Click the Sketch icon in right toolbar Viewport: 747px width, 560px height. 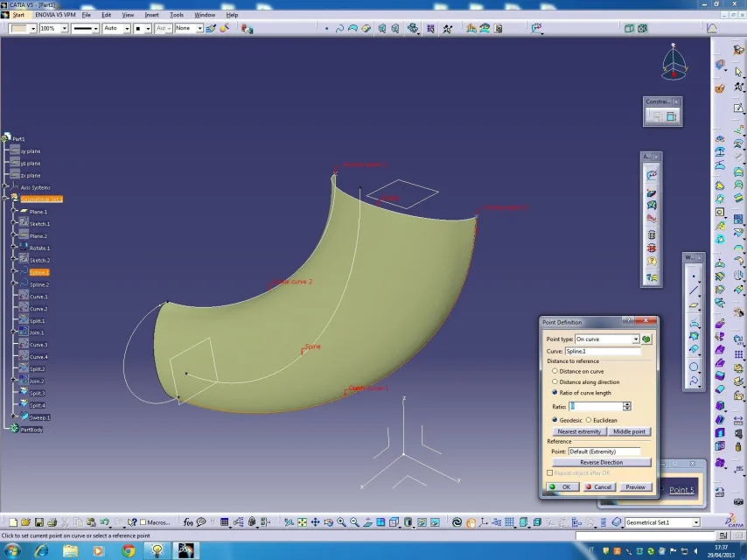point(738,108)
